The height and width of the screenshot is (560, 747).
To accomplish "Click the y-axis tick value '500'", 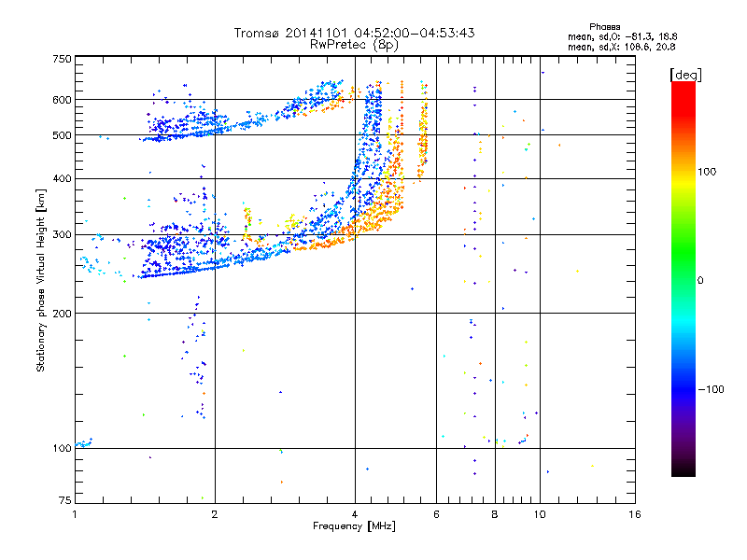I will 63,135.
